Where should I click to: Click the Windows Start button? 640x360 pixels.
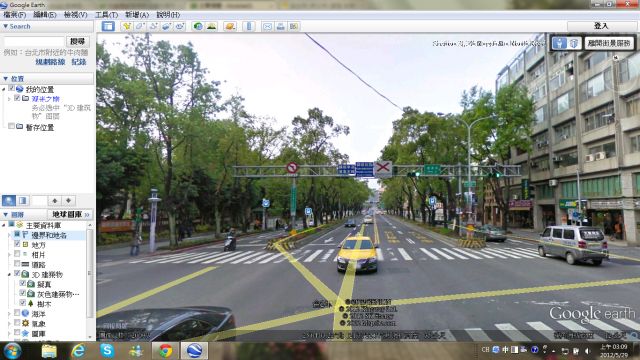(x=12, y=351)
